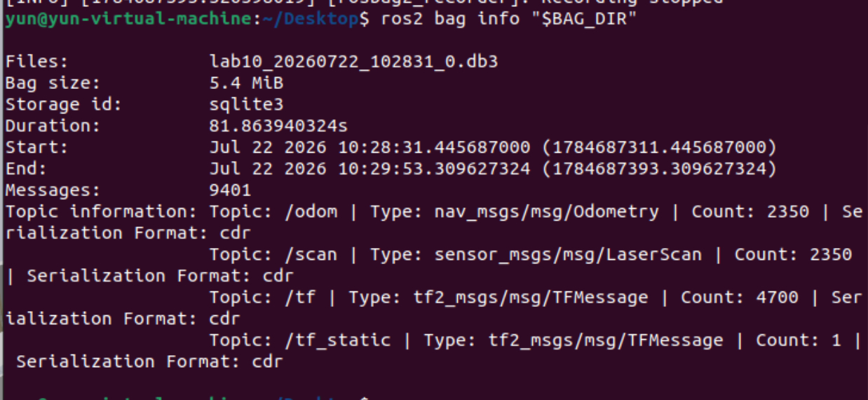Click the /tf topic name
This screenshot has width=868, height=400.
pyautogui.click(x=300, y=298)
